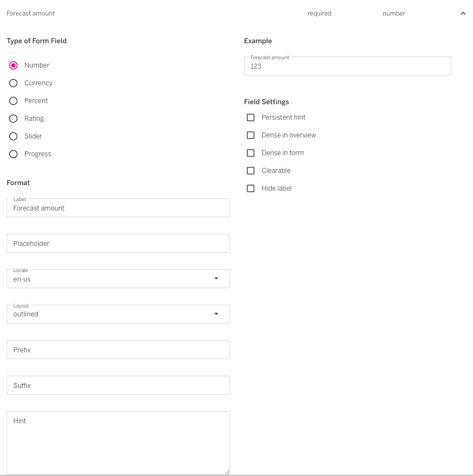Toggle Dense in overview checkbox
Screen dimensions: 473x476
pyautogui.click(x=251, y=135)
